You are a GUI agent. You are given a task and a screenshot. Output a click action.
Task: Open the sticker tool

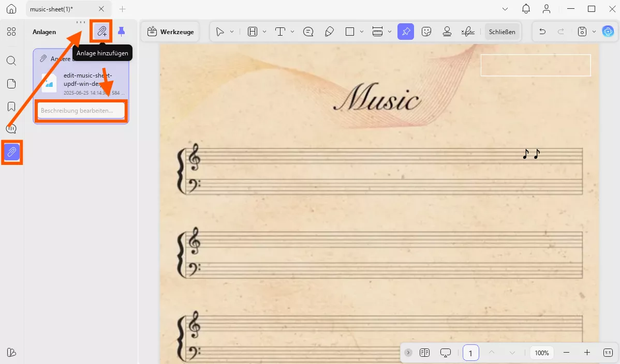click(x=426, y=32)
